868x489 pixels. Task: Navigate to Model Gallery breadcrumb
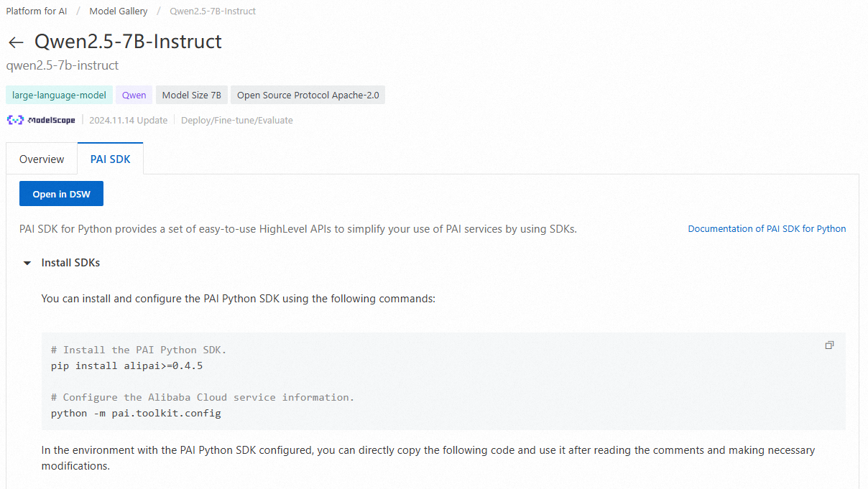[119, 11]
